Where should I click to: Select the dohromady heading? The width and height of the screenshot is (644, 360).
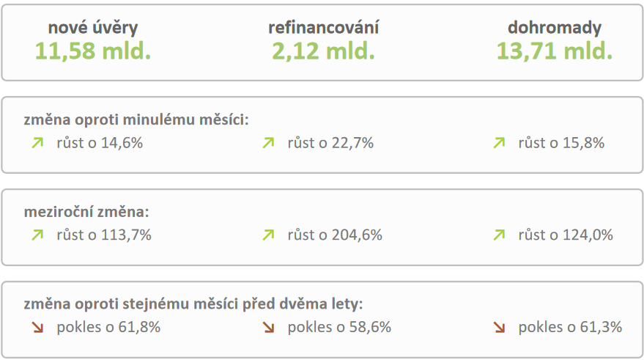555,28
